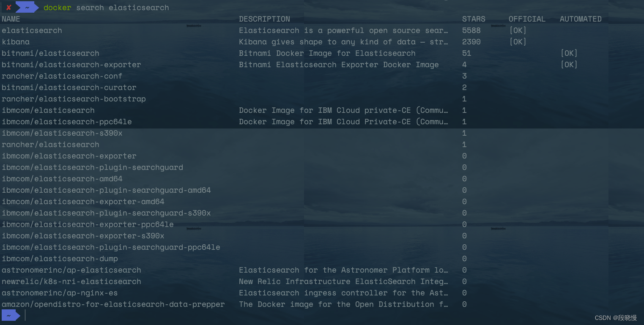Click 'ibmcom/elasticsearch-dump' name
644x325 pixels.
click(60, 259)
